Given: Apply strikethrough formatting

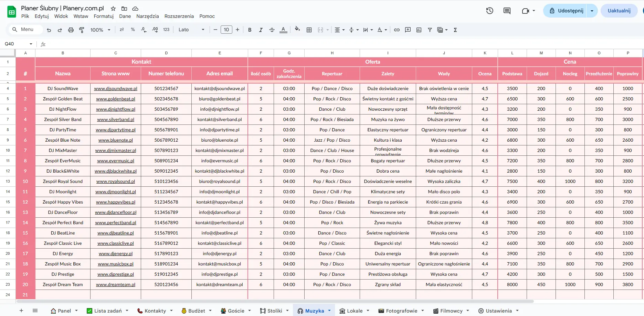Looking at the screenshot, I should (272, 30).
